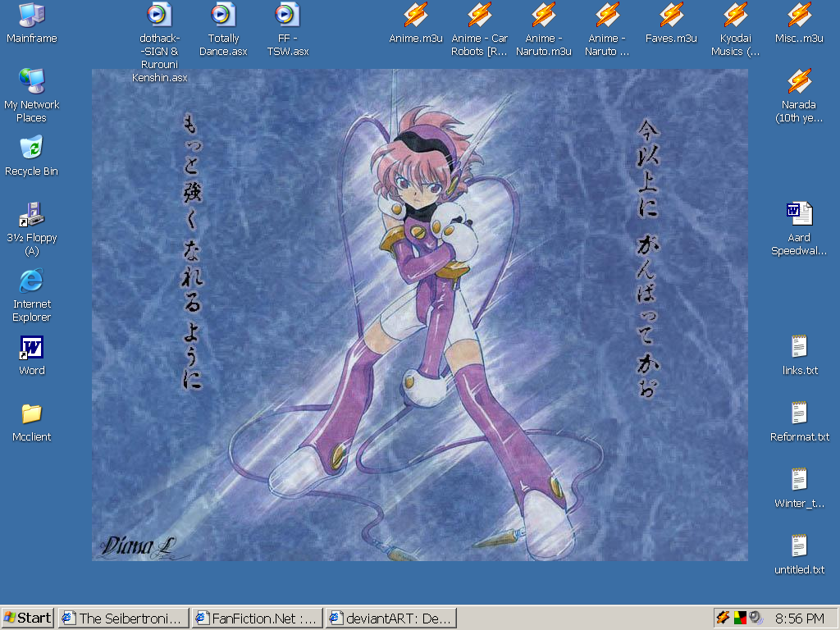Select the Anime.m3u Winamp playlist
The image size is (840, 630).
[x=416, y=15]
